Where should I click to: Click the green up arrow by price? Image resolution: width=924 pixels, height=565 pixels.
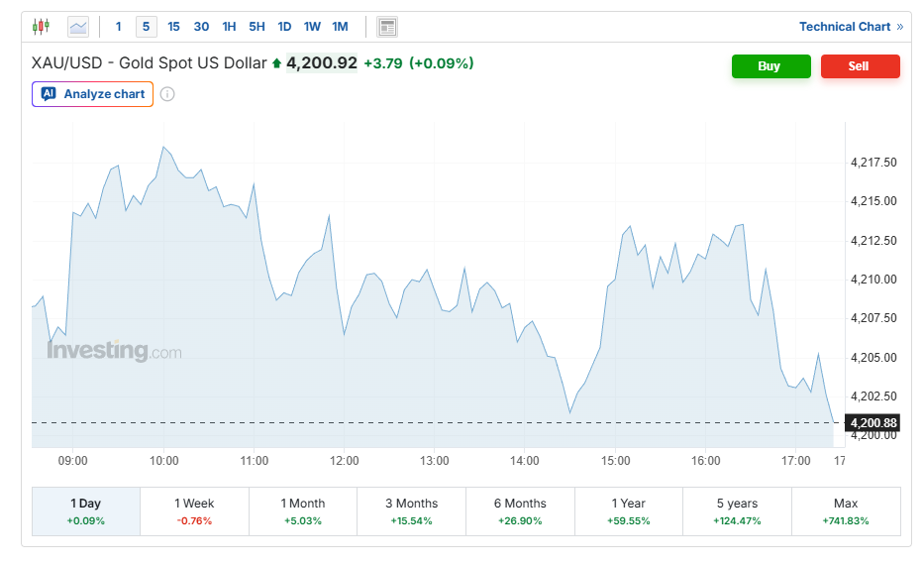(x=277, y=64)
